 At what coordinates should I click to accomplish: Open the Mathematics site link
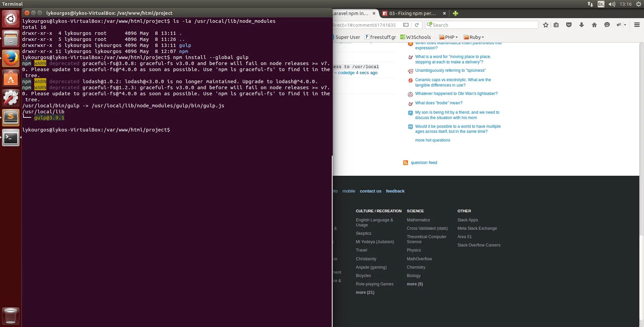pos(418,220)
